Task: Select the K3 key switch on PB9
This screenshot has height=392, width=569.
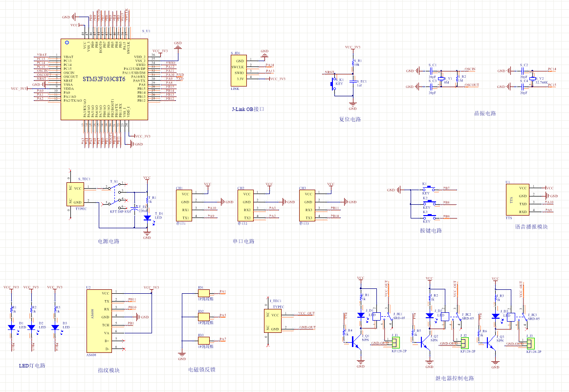Action: [429, 217]
